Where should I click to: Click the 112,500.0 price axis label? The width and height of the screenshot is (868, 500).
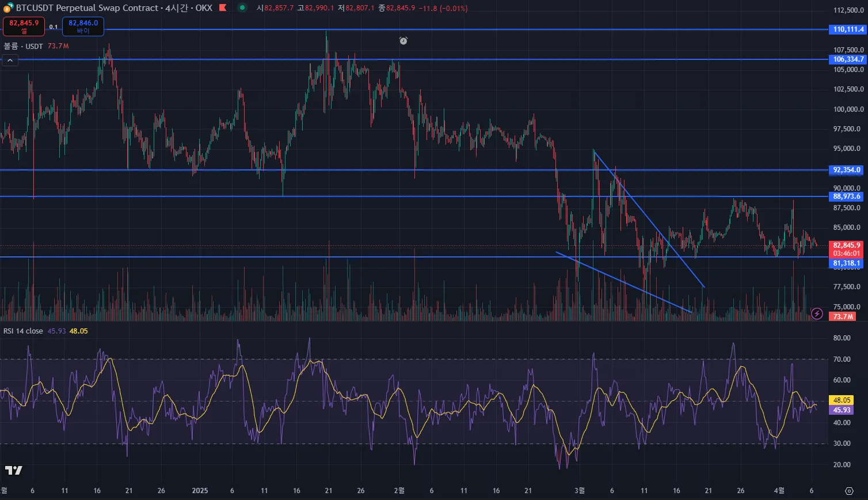pos(848,10)
